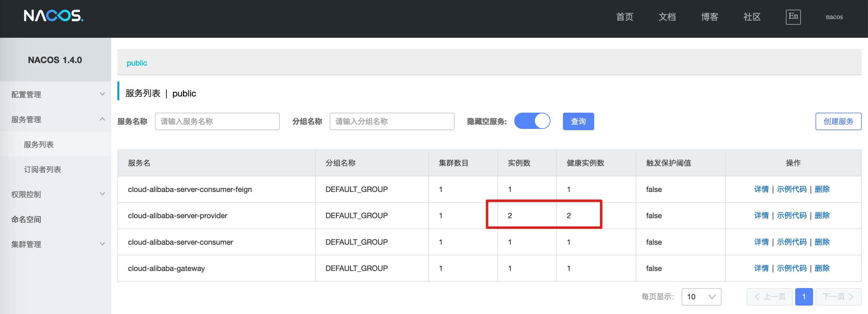Click DEFAULT_GROUP in the cloud-alibaba-gateway row

click(357, 268)
